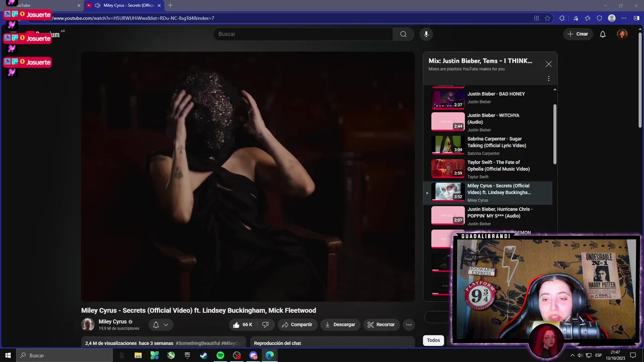Viewport: 644px width, 362px height.
Task: Open Spotify from the taskbar
Action: pos(220,355)
